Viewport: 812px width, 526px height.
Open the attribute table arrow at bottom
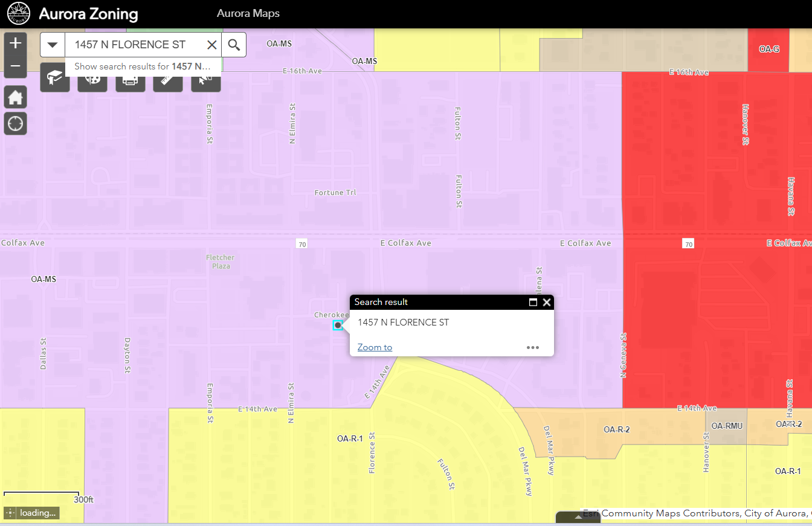(578, 517)
